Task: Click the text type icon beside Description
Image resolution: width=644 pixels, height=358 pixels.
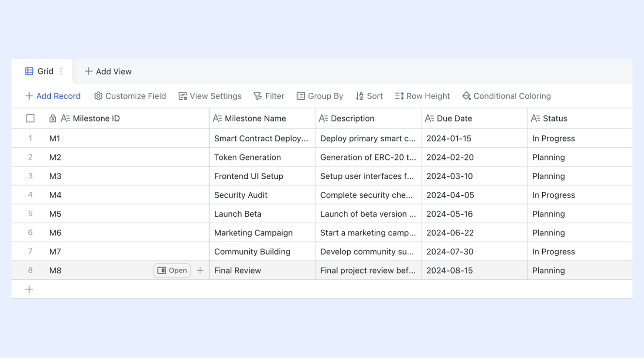Action: pyautogui.click(x=323, y=118)
